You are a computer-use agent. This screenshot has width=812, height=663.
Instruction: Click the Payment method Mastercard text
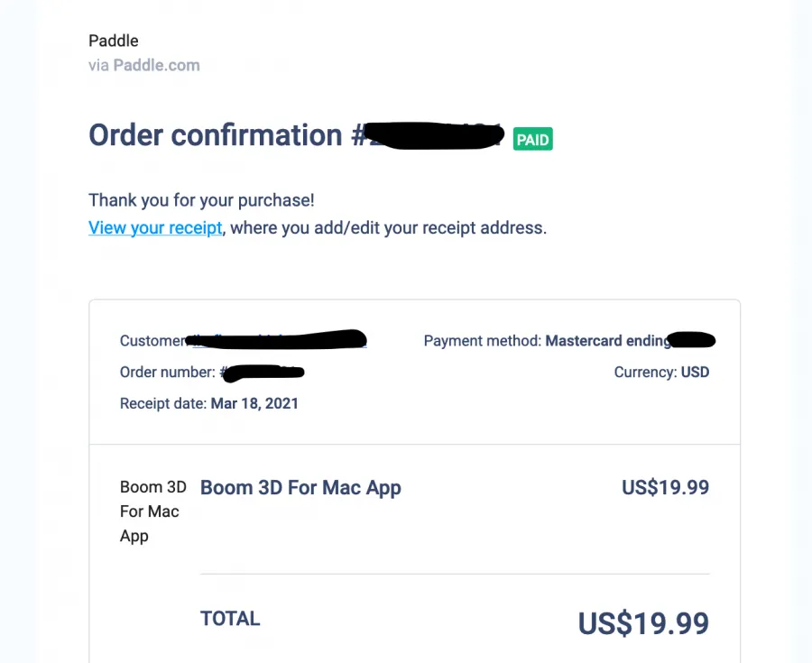pos(547,341)
